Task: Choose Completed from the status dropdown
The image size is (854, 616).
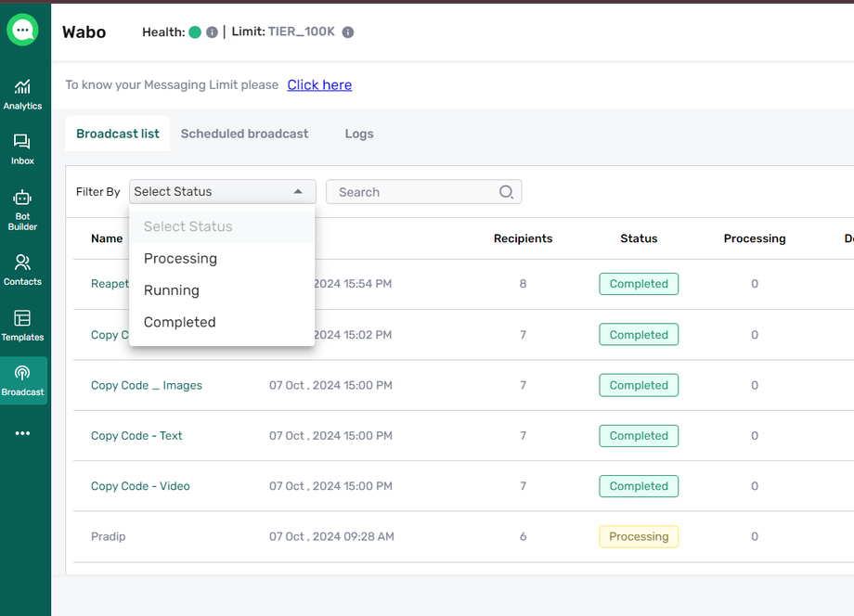Action: point(180,322)
